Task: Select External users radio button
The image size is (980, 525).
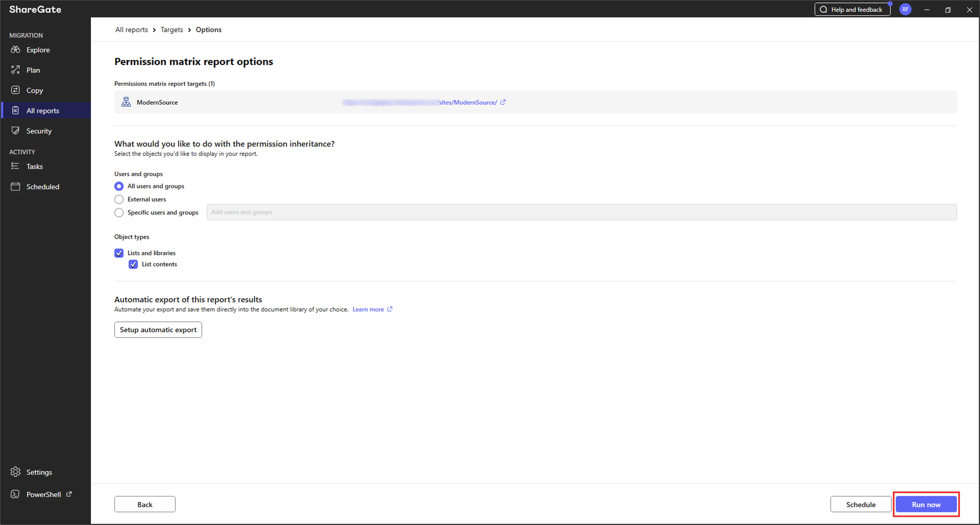Action: click(x=119, y=199)
